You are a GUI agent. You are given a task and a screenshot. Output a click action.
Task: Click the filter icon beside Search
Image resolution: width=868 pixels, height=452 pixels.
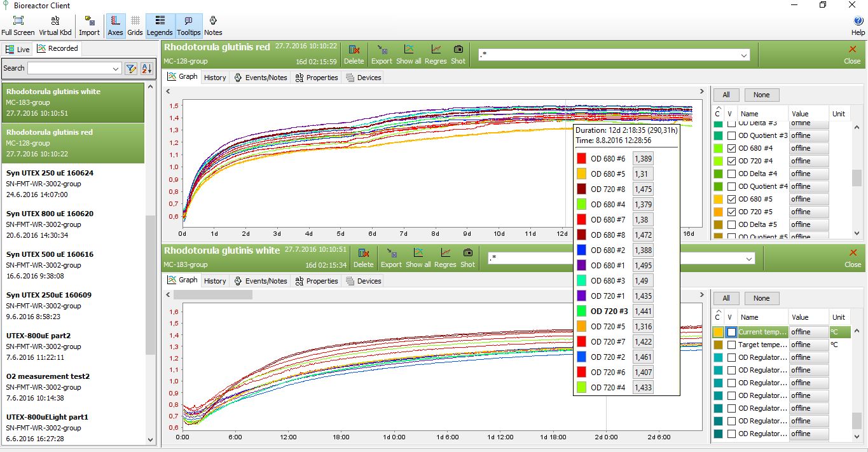(131, 69)
